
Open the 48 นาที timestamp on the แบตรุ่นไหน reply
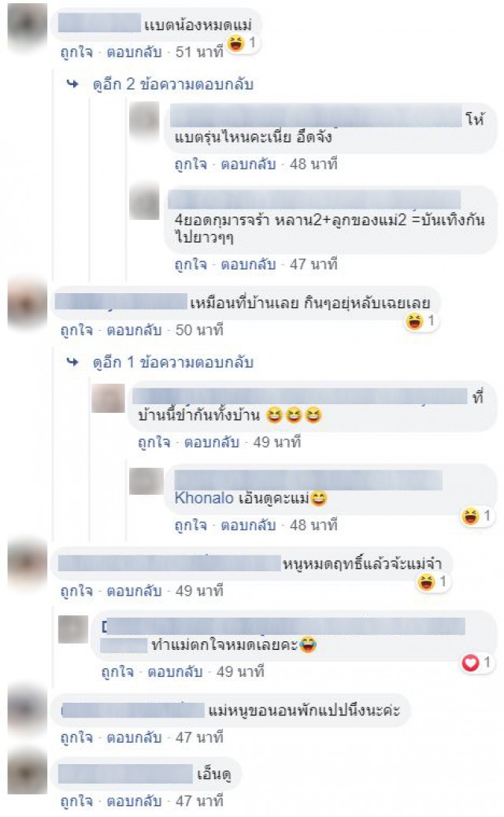[x=313, y=164]
